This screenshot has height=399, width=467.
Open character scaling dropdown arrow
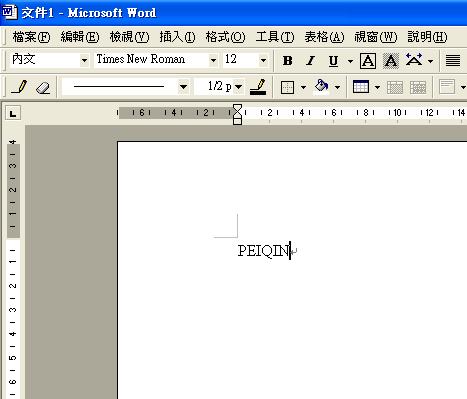coord(430,61)
